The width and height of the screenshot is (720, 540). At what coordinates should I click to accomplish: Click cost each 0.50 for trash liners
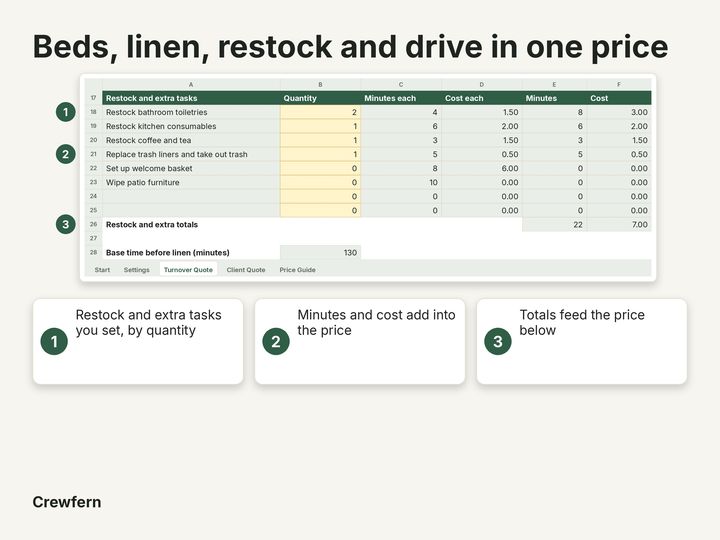482,154
